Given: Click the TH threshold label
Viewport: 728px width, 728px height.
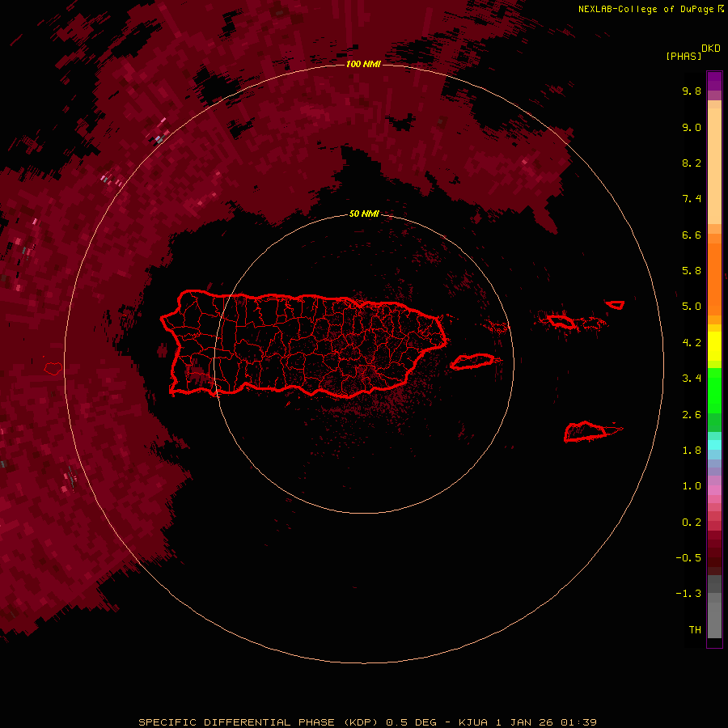Looking at the screenshot, I should [x=695, y=629].
